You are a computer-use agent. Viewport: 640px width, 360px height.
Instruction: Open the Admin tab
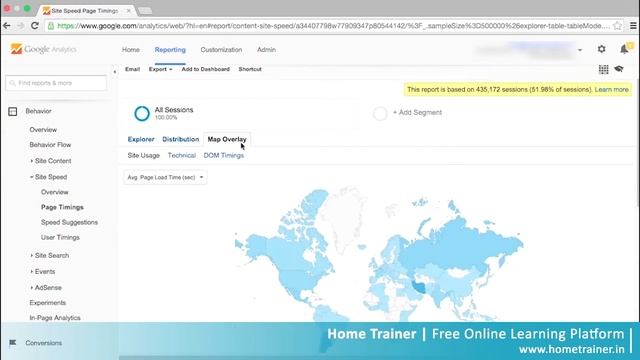point(266,50)
